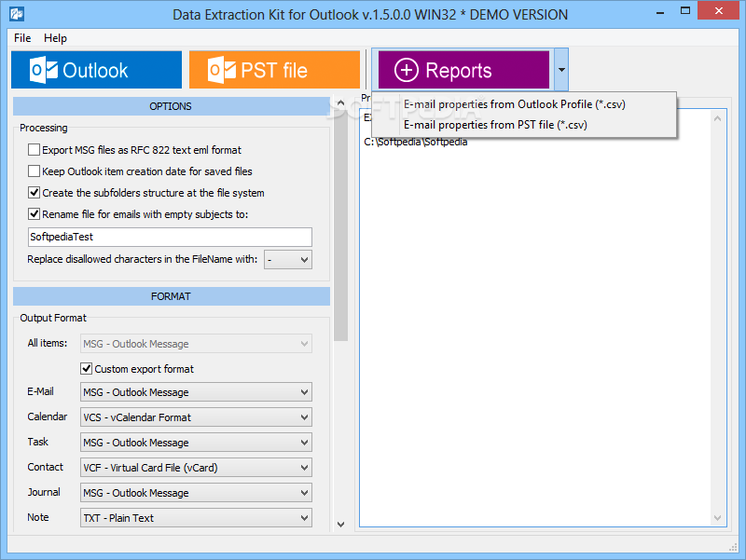Click the log panel scroll down arrow
Viewport: 746px width, 560px height.
(x=717, y=518)
